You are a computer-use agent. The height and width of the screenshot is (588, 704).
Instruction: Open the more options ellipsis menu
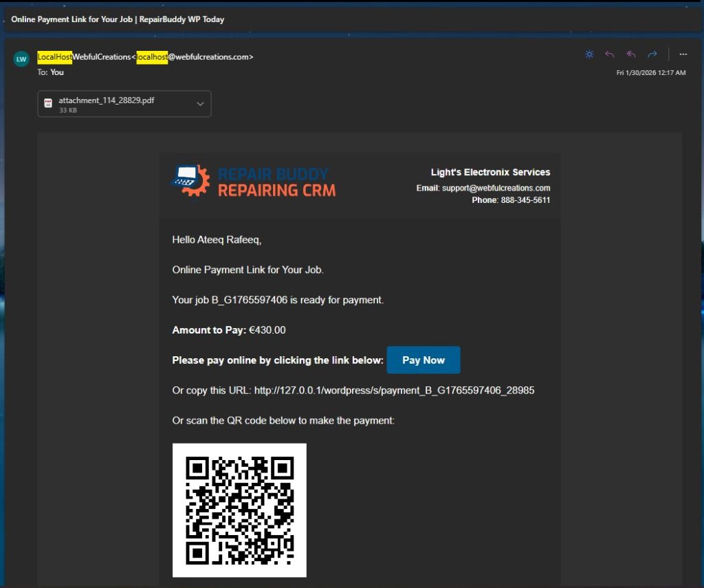pos(683,54)
